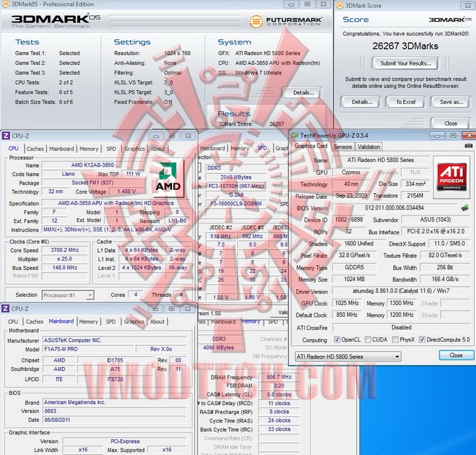Click the ATI Radeon logo in GPU-Z

click(x=452, y=177)
